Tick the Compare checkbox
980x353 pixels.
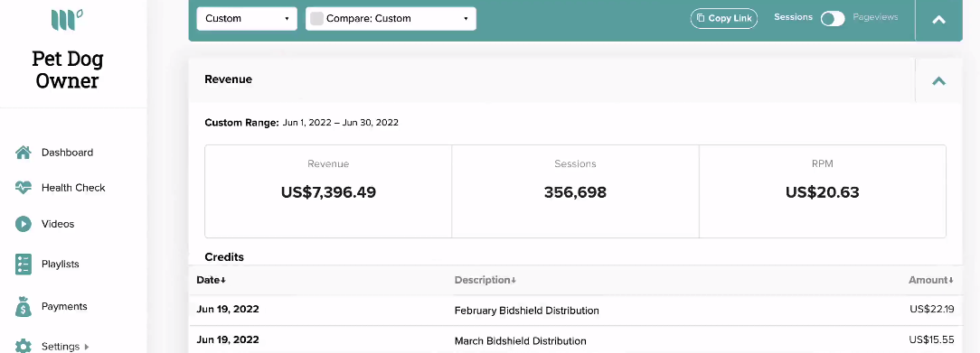click(x=317, y=18)
